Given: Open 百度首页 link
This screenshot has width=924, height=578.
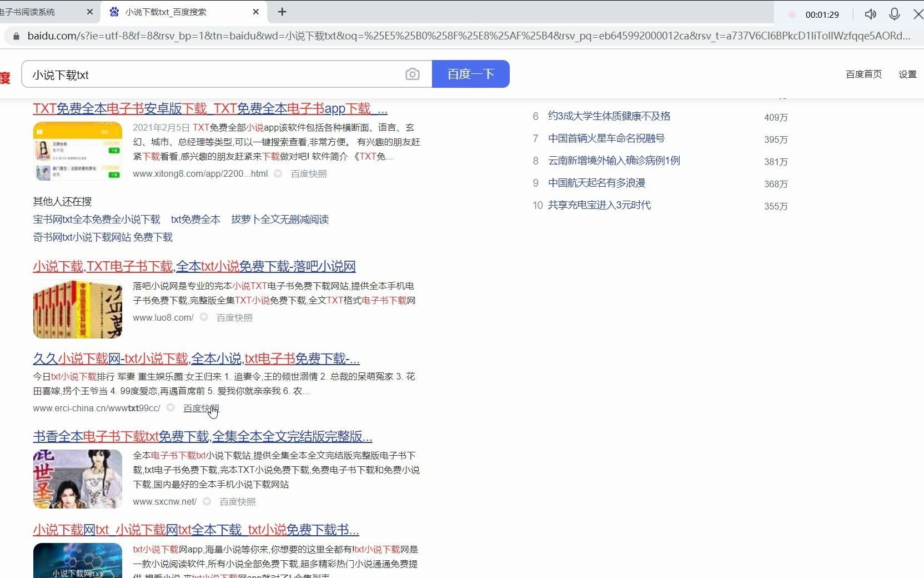Looking at the screenshot, I should [863, 74].
